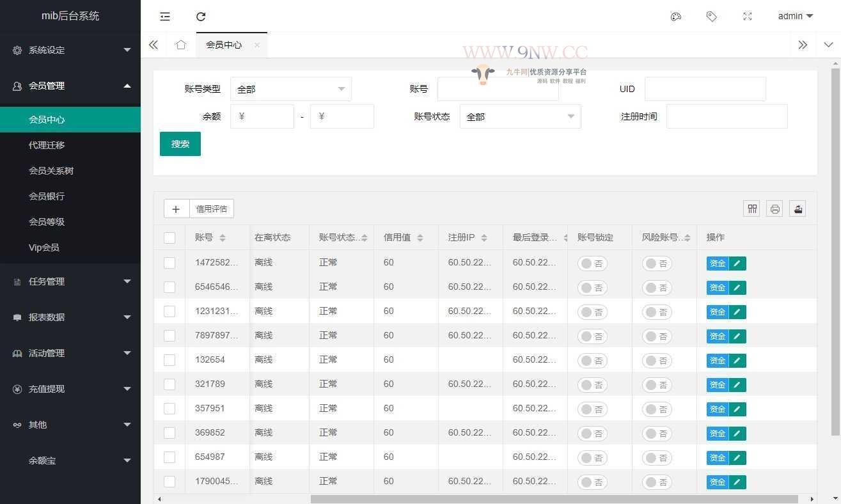
Task: Open 资金 for account 1790045
Action: [718, 482]
